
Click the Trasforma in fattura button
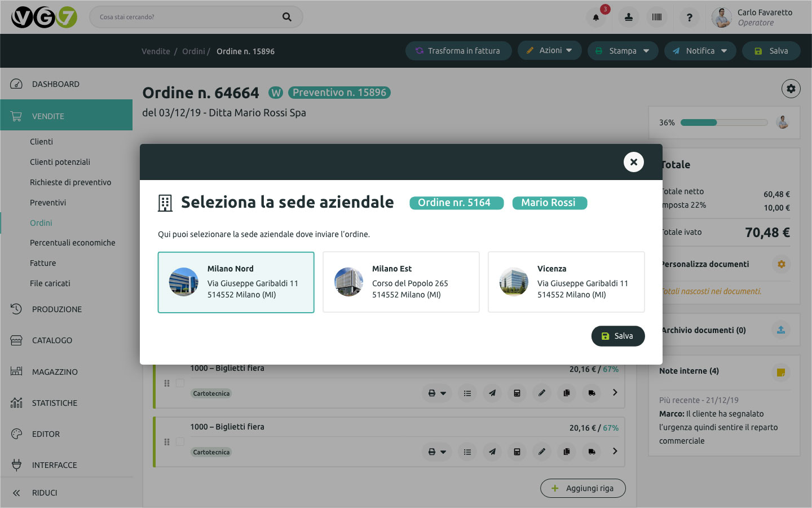458,51
